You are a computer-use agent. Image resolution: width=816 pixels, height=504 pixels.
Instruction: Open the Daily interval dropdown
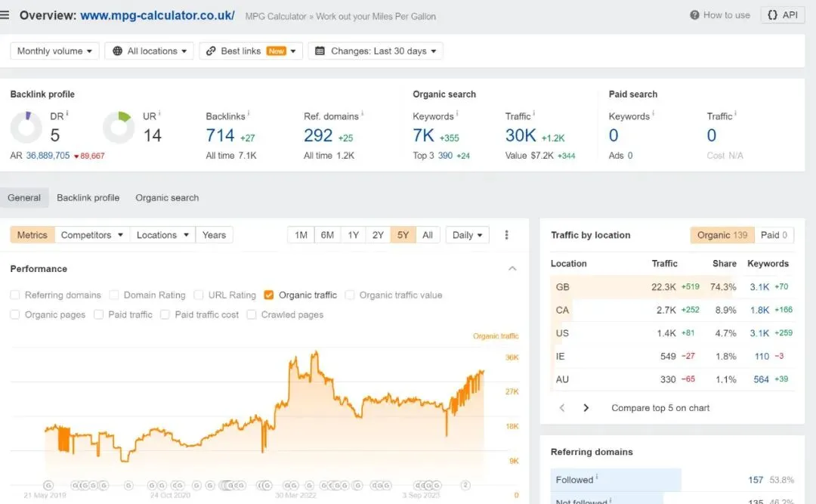pyautogui.click(x=468, y=235)
